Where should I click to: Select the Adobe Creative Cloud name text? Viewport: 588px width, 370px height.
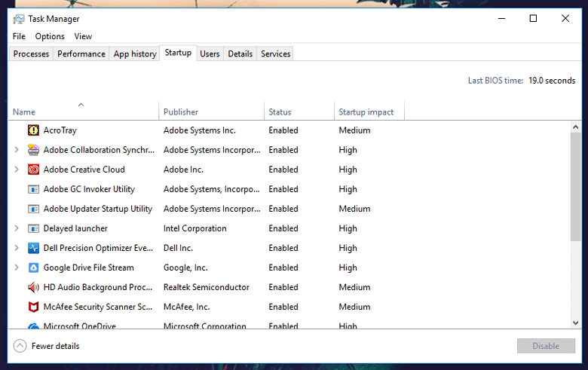pyautogui.click(x=84, y=170)
